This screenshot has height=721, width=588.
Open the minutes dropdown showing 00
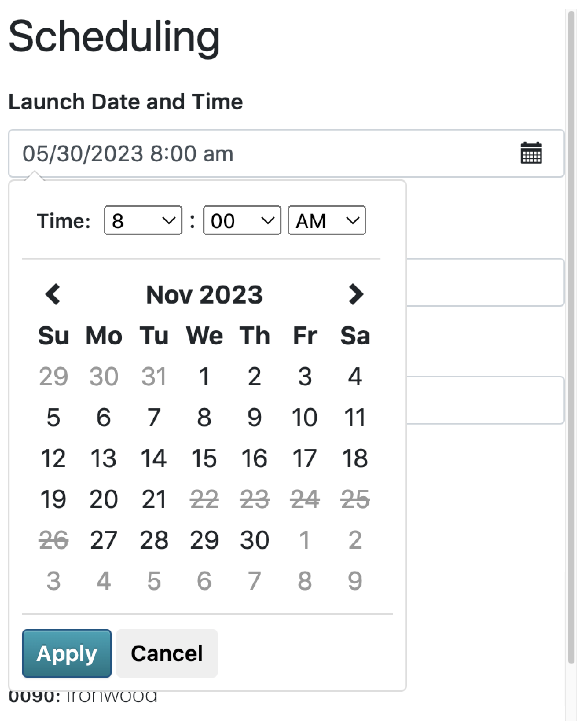point(242,220)
